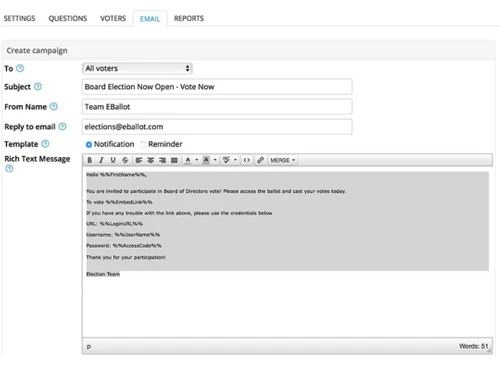Switch to the SETTINGS tab
Viewport: 500px width, 375px height.
(19, 18)
